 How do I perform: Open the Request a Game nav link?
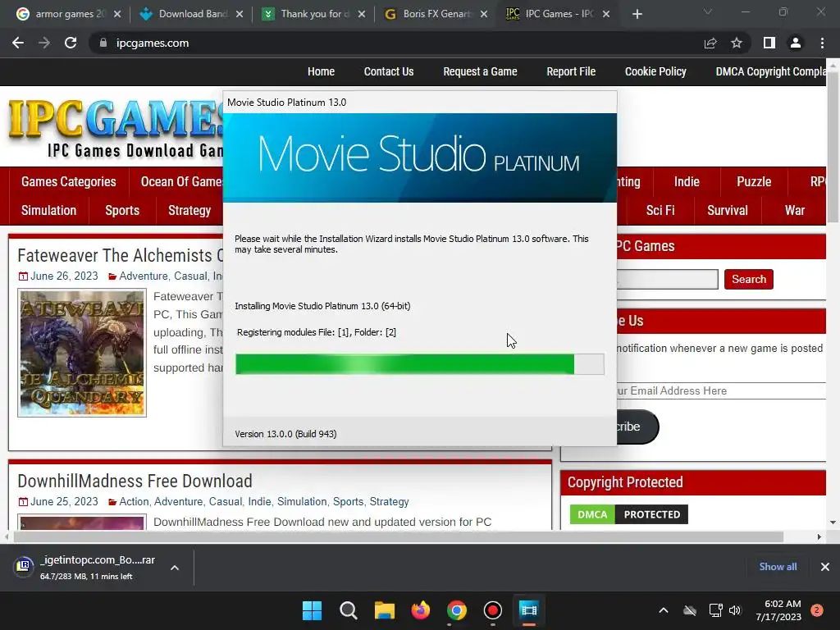[x=480, y=71]
